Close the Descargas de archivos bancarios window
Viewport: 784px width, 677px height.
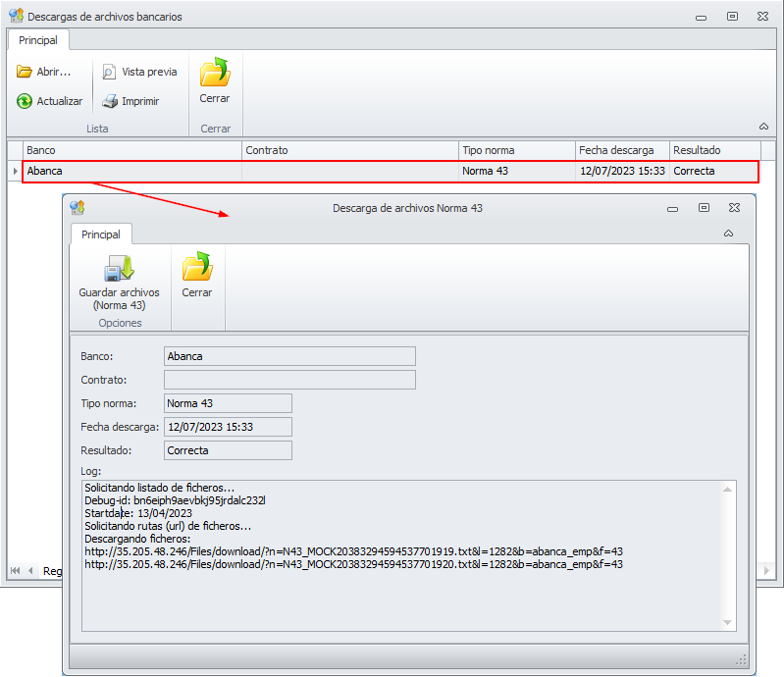(763, 16)
